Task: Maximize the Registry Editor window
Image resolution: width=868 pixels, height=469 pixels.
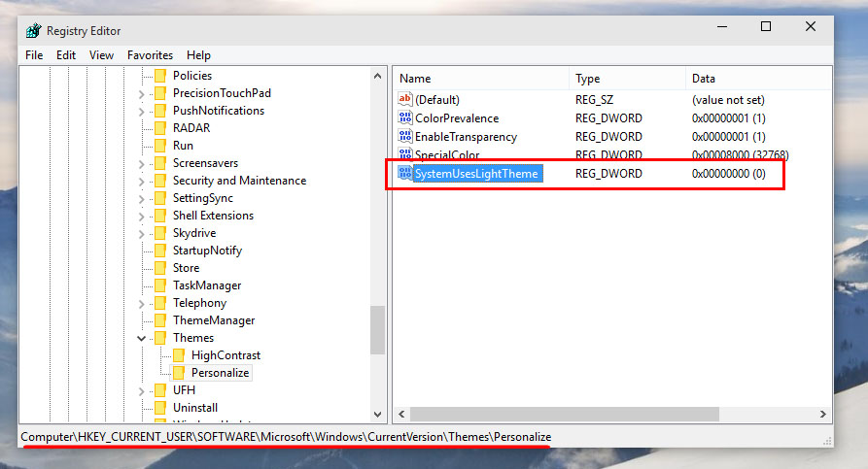Action: coord(766,26)
